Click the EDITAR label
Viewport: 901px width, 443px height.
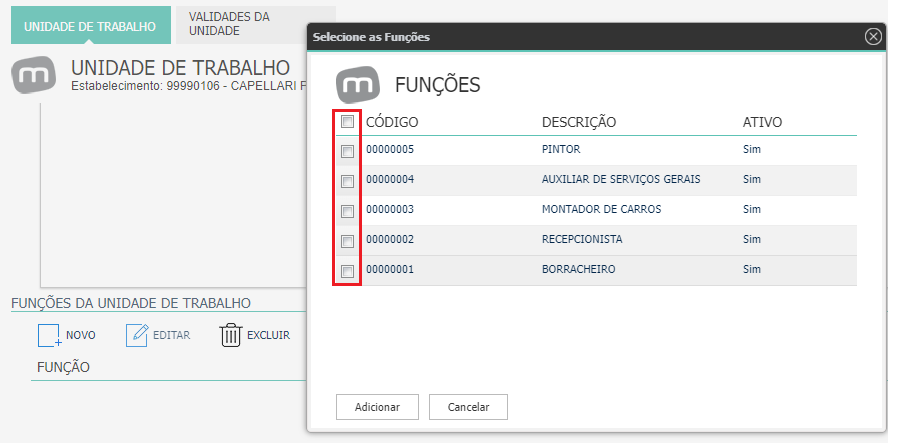171,336
